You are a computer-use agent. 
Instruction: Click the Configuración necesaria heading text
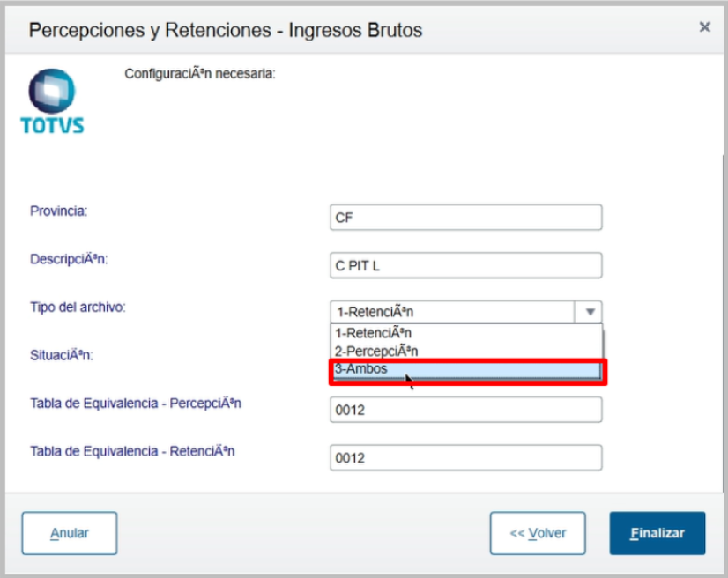pyautogui.click(x=200, y=74)
